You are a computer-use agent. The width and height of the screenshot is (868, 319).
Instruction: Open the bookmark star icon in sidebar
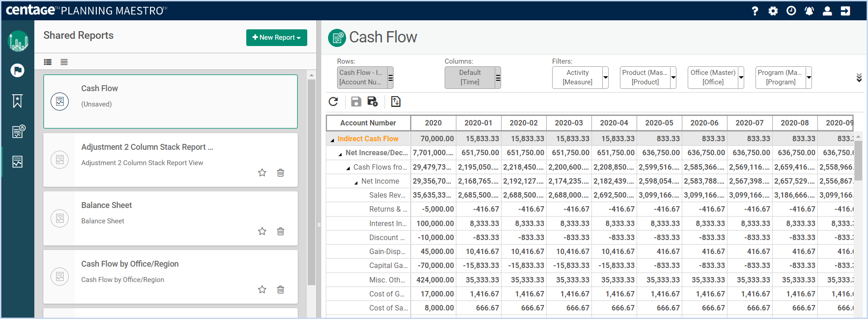pos(17,101)
